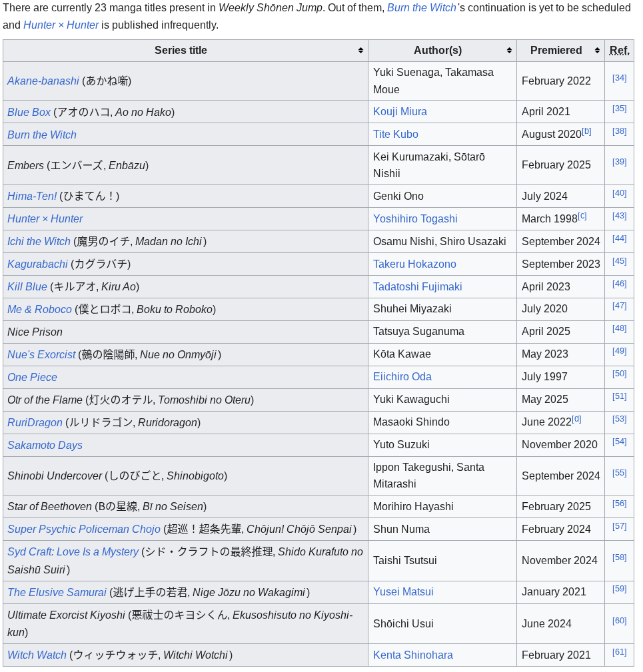
Task: Open reference [53] for RuriDragon
Action: coord(620,419)
